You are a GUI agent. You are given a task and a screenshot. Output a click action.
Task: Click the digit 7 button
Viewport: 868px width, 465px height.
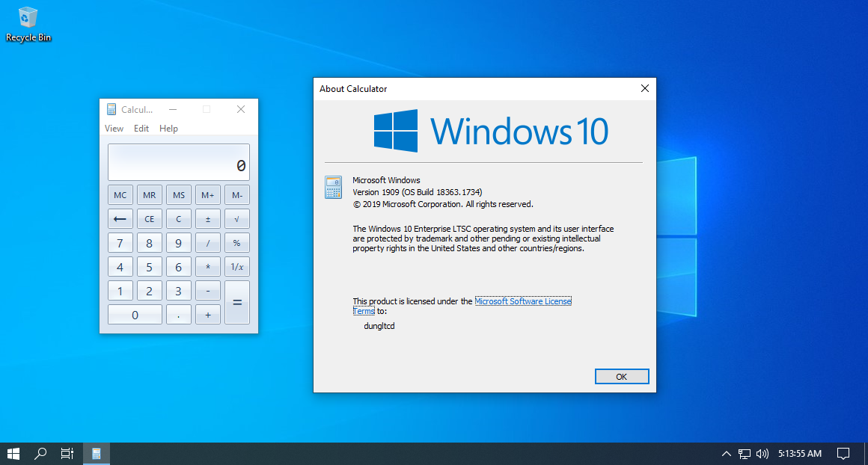(120, 243)
